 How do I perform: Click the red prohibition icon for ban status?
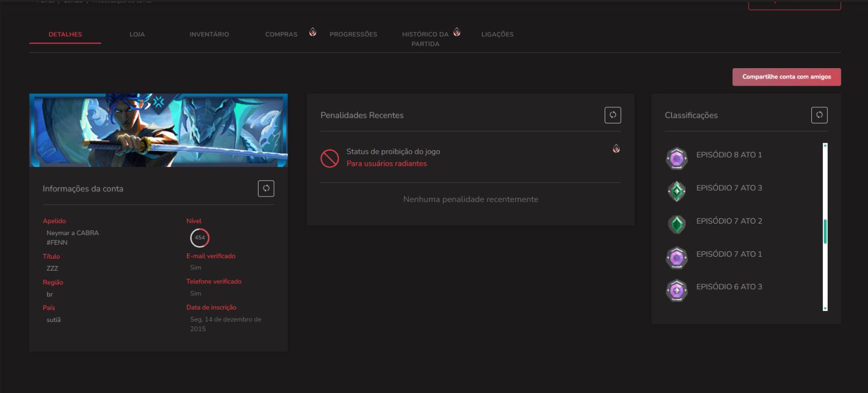click(329, 158)
